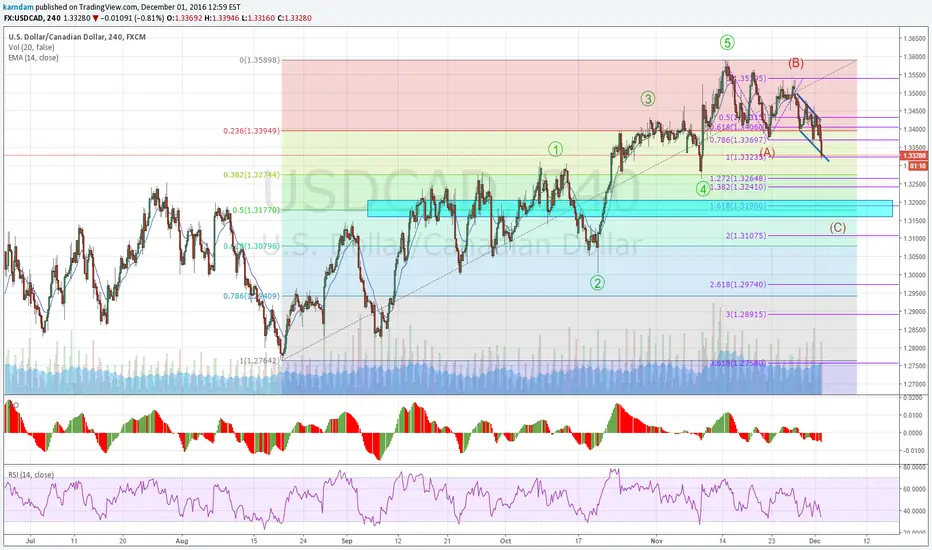Viewport: 932px width, 550px height.
Task: Click the Sep label on time axis
Action: click(x=347, y=541)
